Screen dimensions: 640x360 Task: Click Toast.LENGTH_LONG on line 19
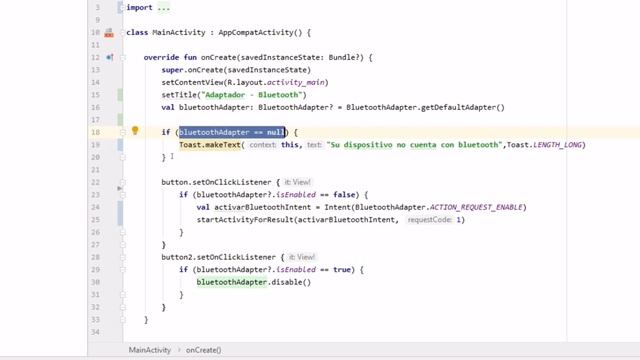coord(544,145)
